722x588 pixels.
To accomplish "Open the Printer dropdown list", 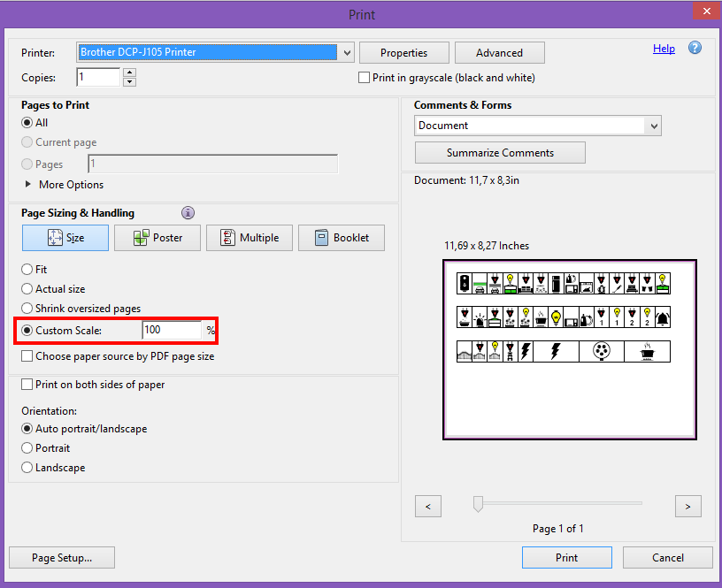I will [x=348, y=53].
